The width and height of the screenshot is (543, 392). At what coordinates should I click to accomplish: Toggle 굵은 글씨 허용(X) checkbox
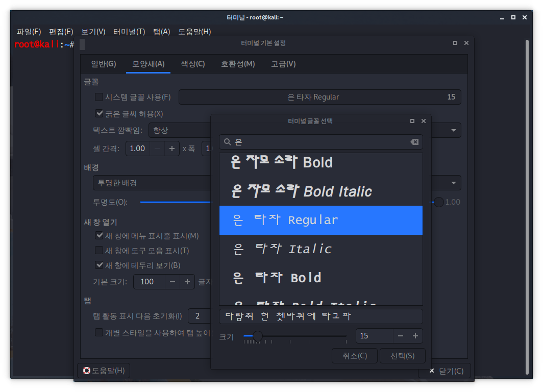click(x=99, y=114)
